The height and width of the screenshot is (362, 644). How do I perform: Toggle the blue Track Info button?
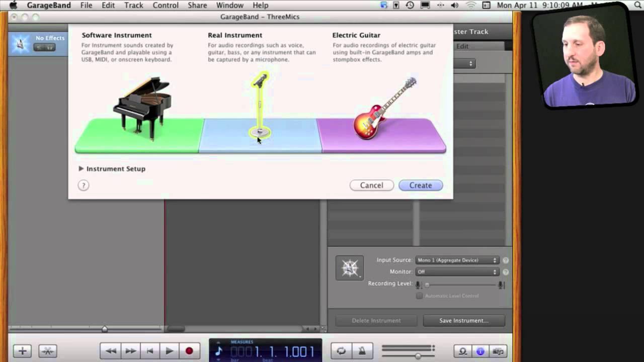click(x=480, y=351)
